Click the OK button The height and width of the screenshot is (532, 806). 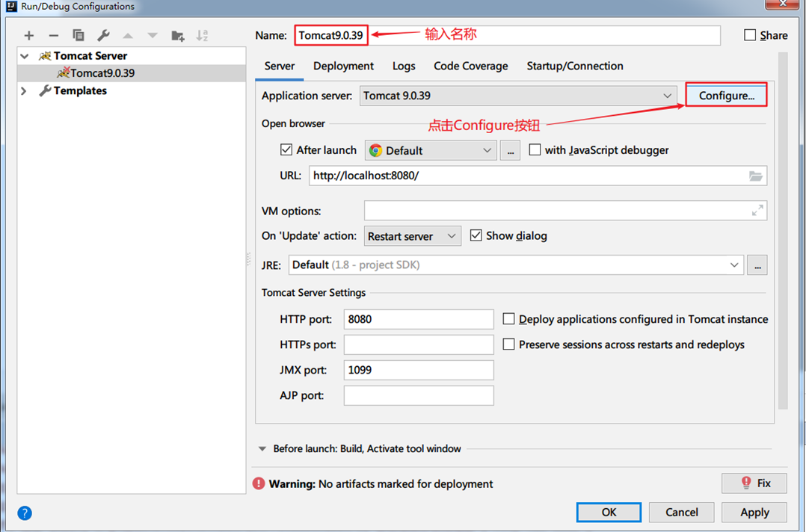[609, 512]
